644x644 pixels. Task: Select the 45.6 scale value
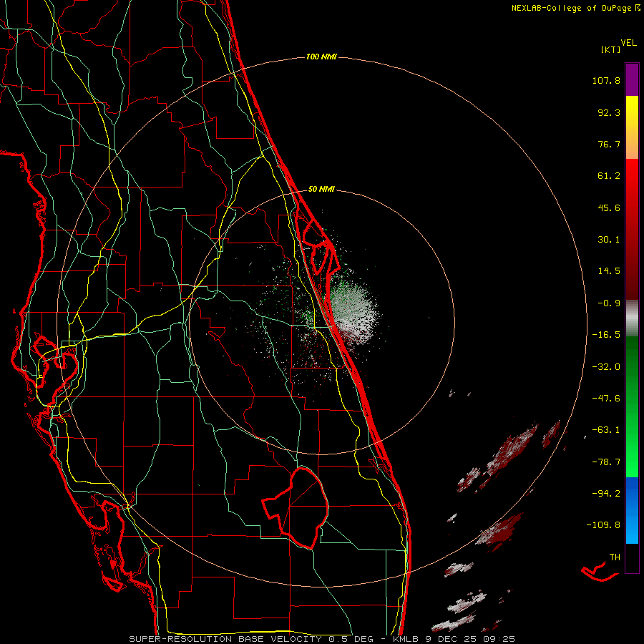[x=609, y=208]
